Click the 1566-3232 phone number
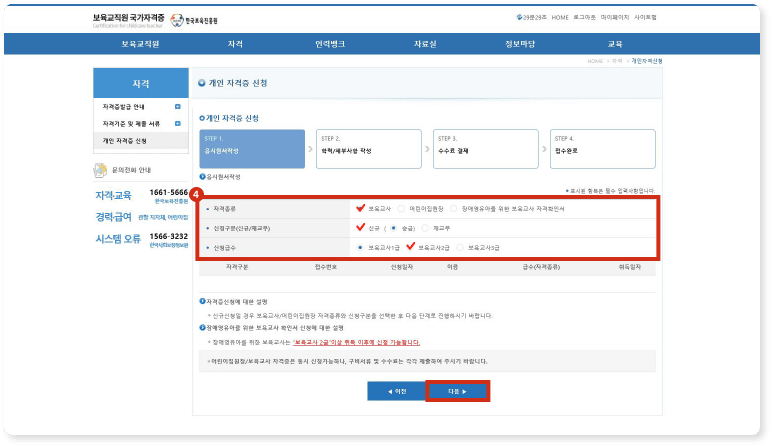This screenshot has height=447, width=772. (x=168, y=236)
